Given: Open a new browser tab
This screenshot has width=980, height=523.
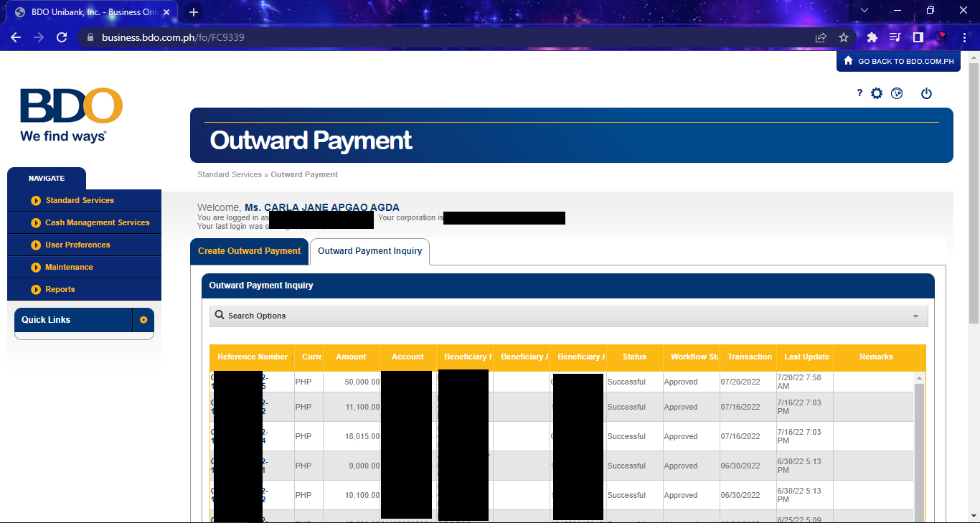Looking at the screenshot, I should click(x=194, y=12).
